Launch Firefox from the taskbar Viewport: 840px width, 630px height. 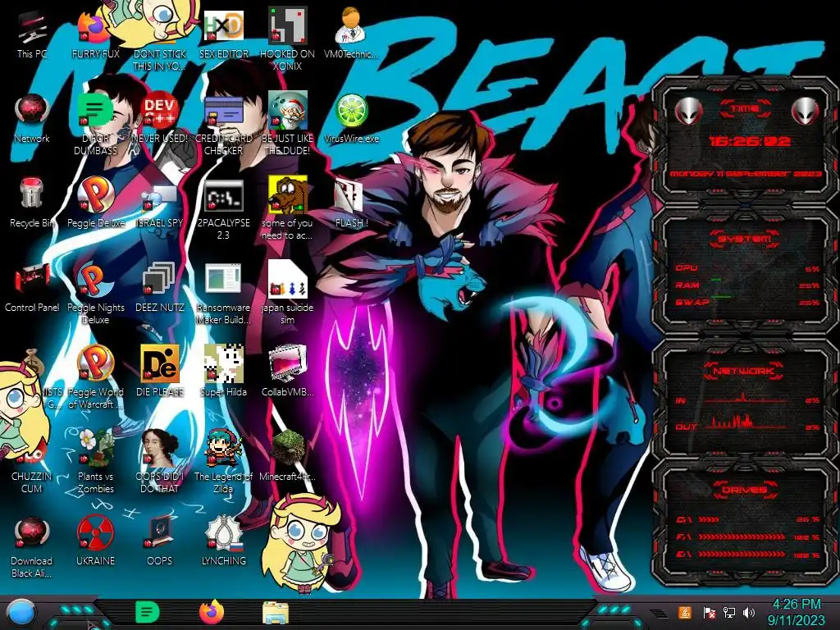212,612
